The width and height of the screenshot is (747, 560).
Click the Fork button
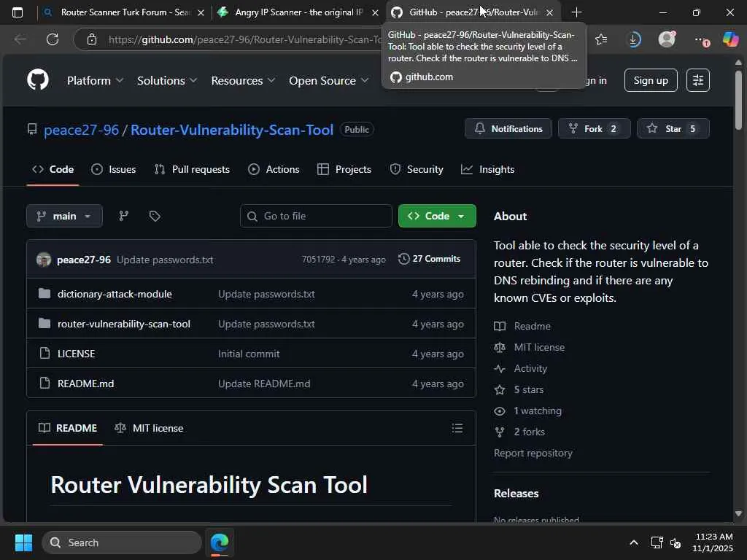[x=594, y=128]
